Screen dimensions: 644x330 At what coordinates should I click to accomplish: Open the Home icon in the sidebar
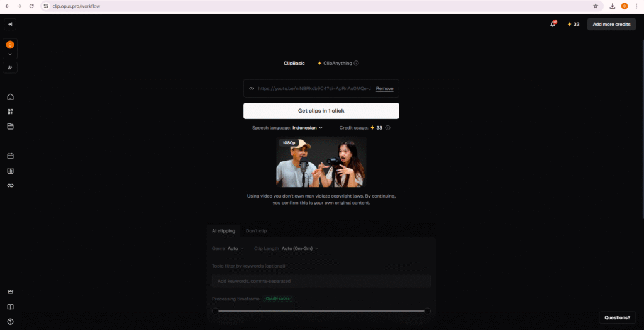tap(10, 97)
